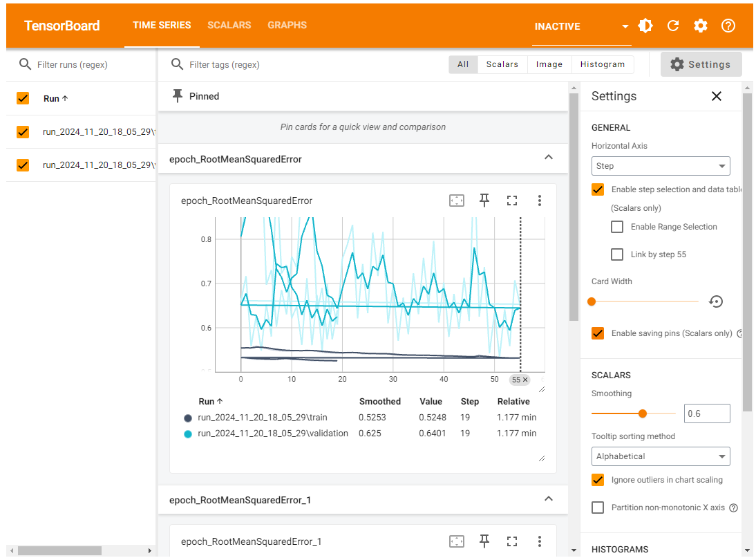Screen dimensions: 756x558
Task: Disable step selection and data table
Action: (x=598, y=189)
